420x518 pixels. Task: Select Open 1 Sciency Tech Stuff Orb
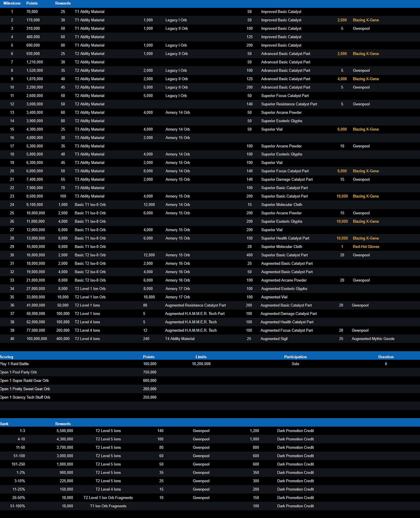(25, 397)
